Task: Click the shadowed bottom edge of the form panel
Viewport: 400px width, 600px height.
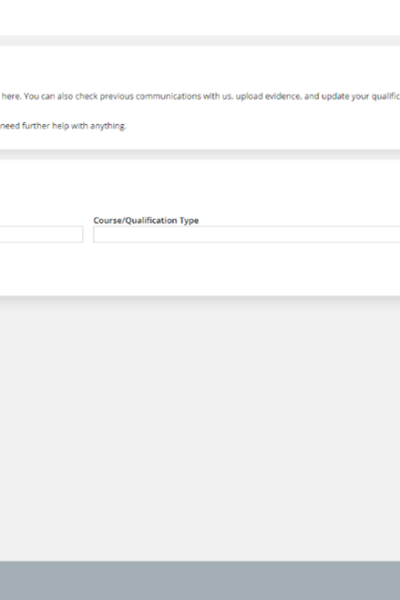Action: point(200,298)
